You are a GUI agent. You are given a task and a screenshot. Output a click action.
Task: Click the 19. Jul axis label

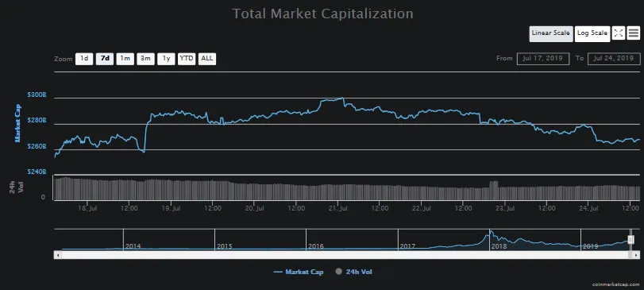coord(171,209)
